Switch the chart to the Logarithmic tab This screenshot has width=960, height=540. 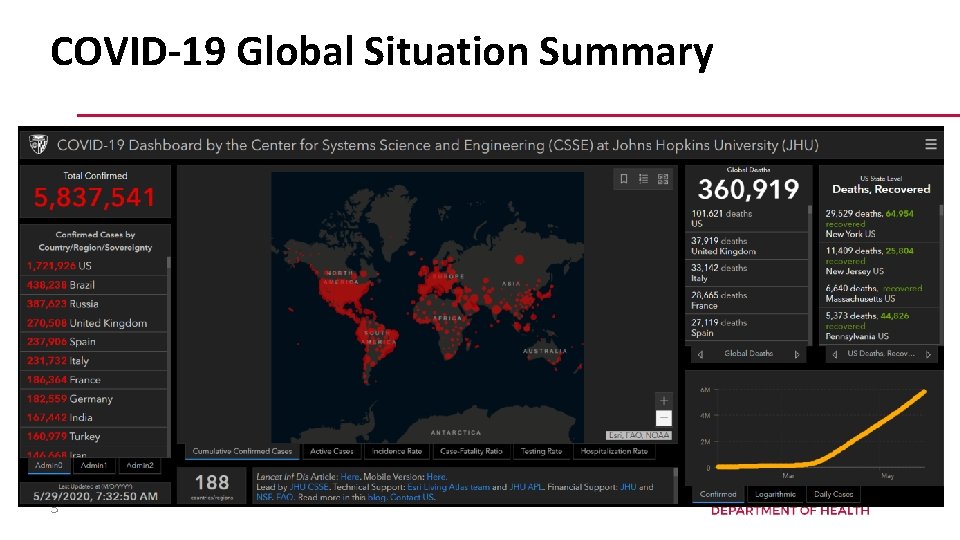point(775,494)
